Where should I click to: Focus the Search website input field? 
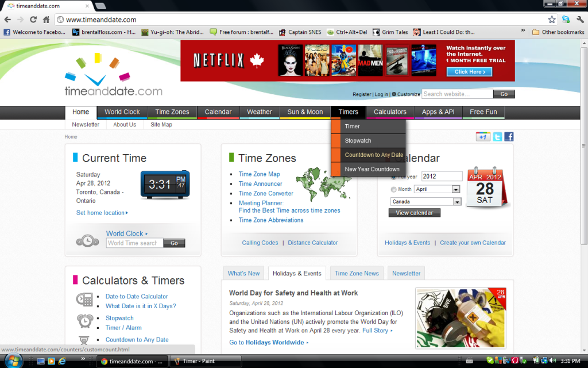pos(458,94)
